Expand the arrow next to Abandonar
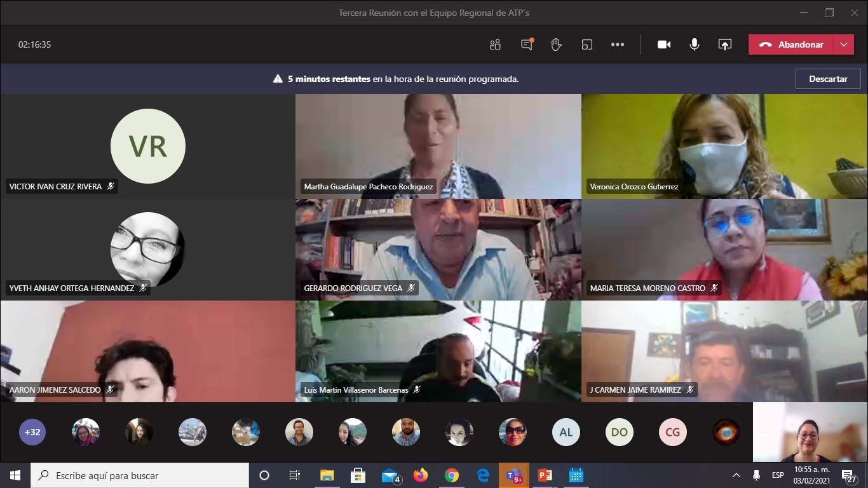 [843, 44]
